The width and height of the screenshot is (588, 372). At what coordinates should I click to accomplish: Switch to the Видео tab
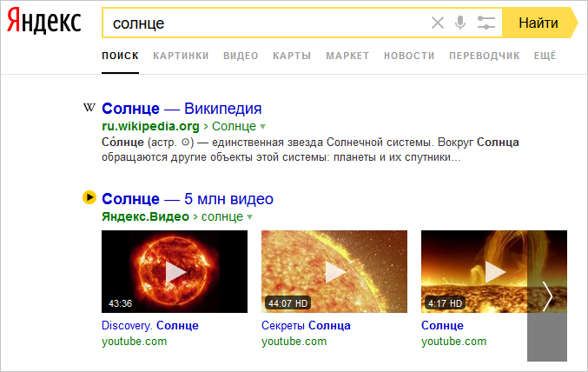point(241,56)
